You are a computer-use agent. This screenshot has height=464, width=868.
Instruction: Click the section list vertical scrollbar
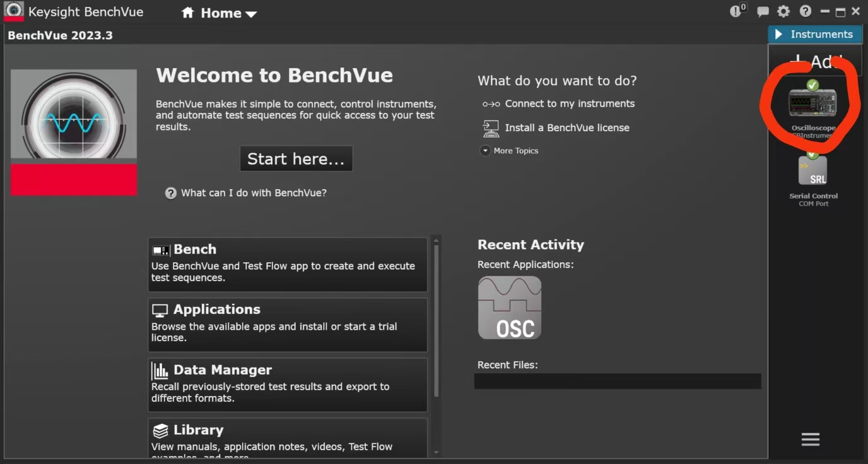click(436, 322)
